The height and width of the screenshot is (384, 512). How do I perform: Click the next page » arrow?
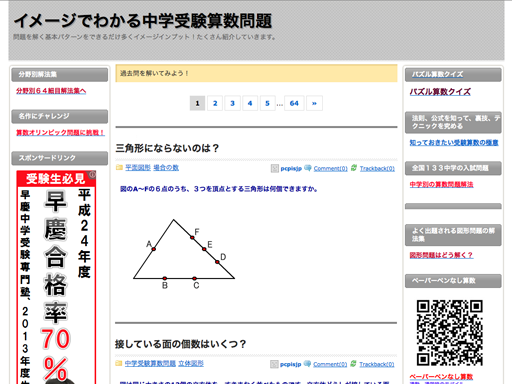tap(314, 103)
